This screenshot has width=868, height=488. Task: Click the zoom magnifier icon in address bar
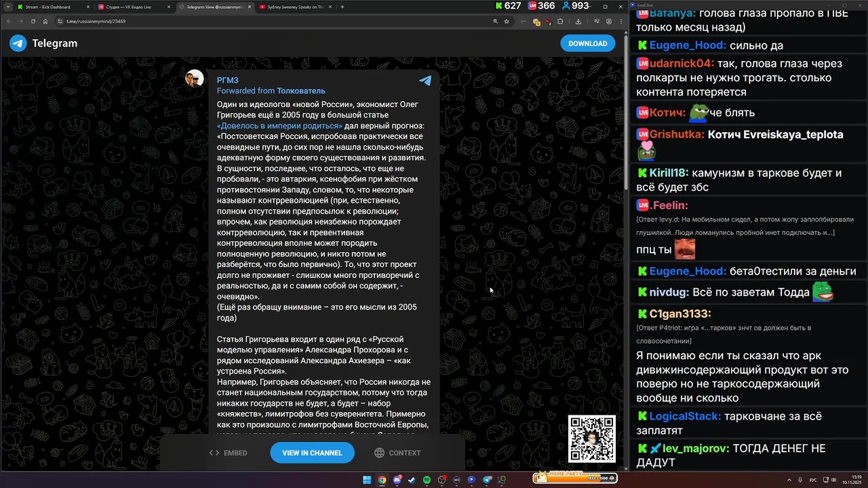pos(496,22)
